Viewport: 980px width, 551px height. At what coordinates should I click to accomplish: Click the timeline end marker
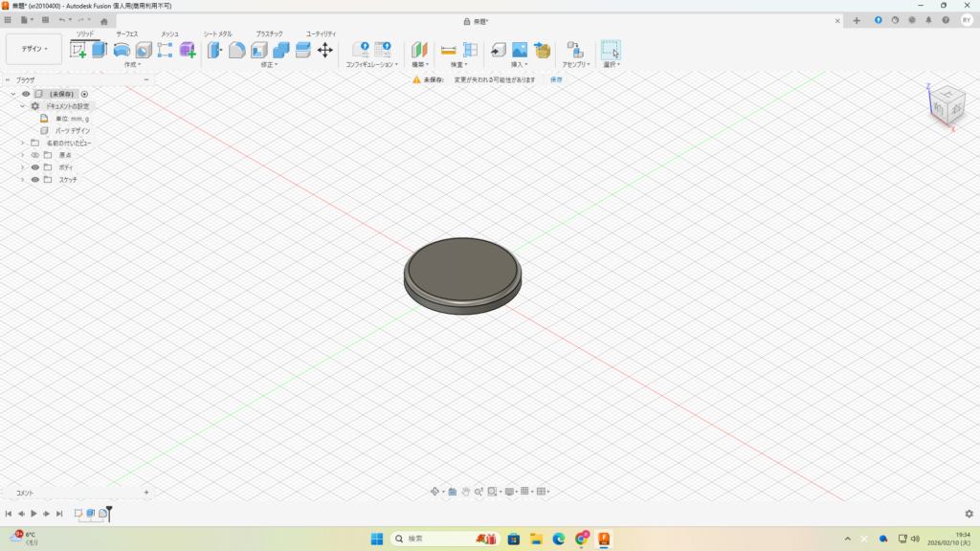tap(109, 514)
